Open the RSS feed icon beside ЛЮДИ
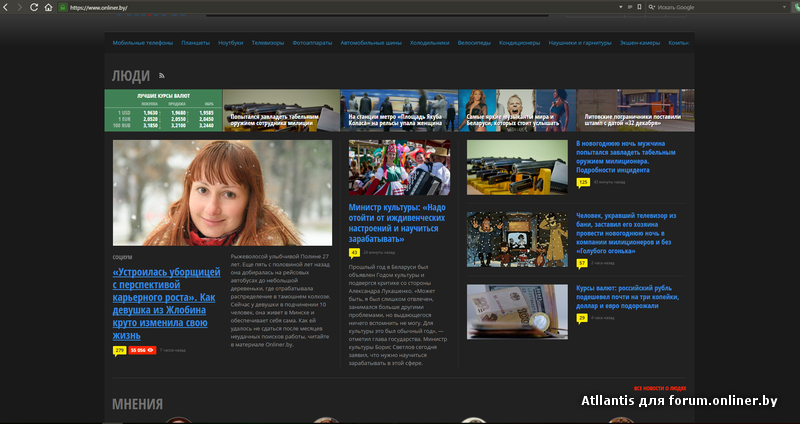The height and width of the screenshot is (424, 800). pos(161,76)
